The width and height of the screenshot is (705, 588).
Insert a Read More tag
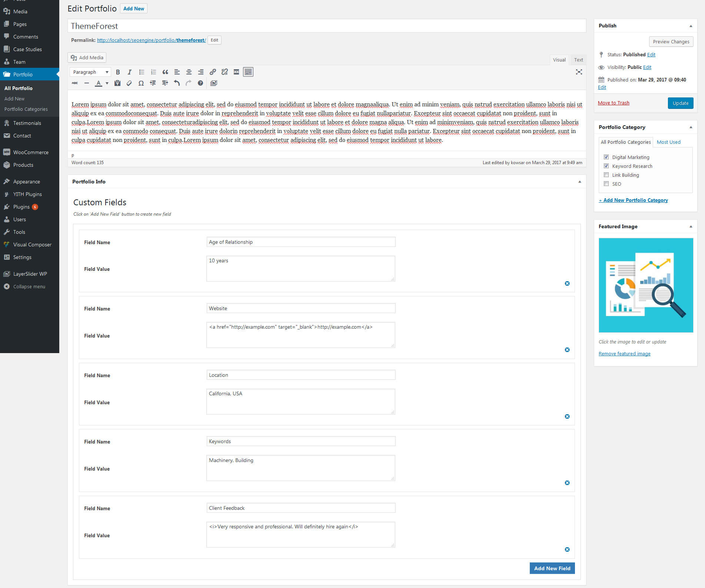coord(236,72)
